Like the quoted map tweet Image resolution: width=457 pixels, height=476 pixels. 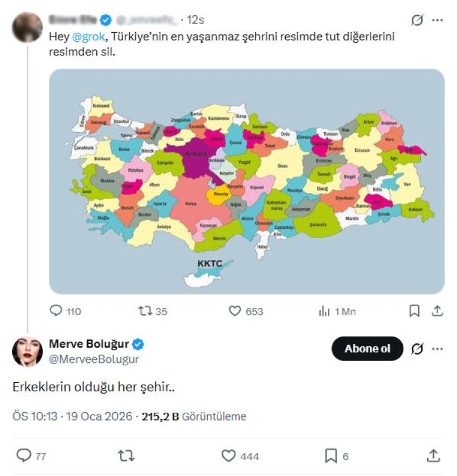coord(236,311)
